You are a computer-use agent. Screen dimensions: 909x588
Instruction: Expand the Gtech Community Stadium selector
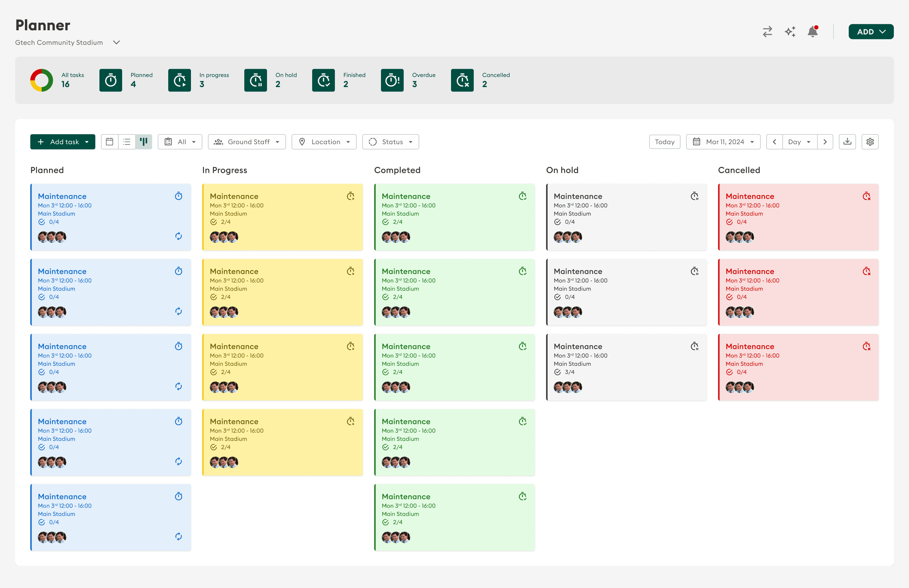pyautogui.click(x=116, y=42)
